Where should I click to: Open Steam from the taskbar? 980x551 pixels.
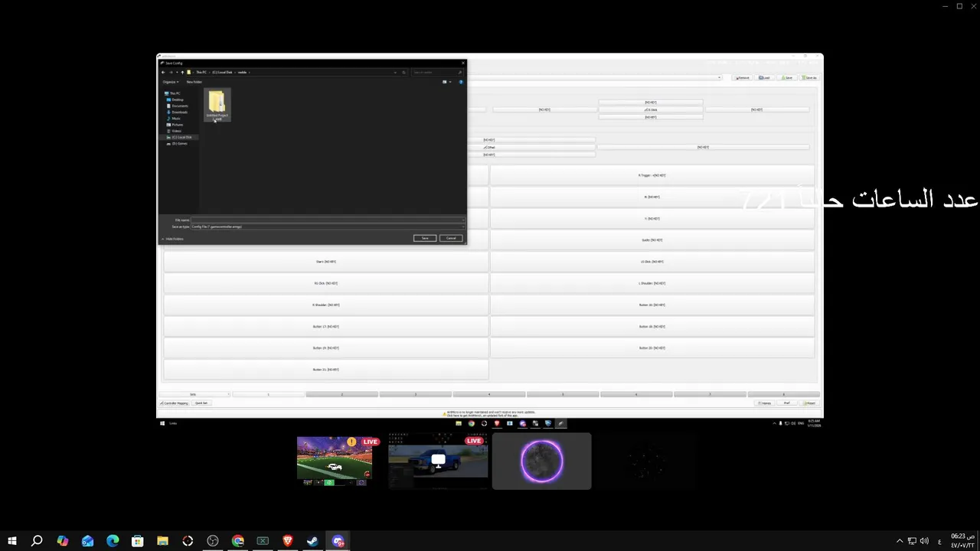pyautogui.click(x=312, y=541)
